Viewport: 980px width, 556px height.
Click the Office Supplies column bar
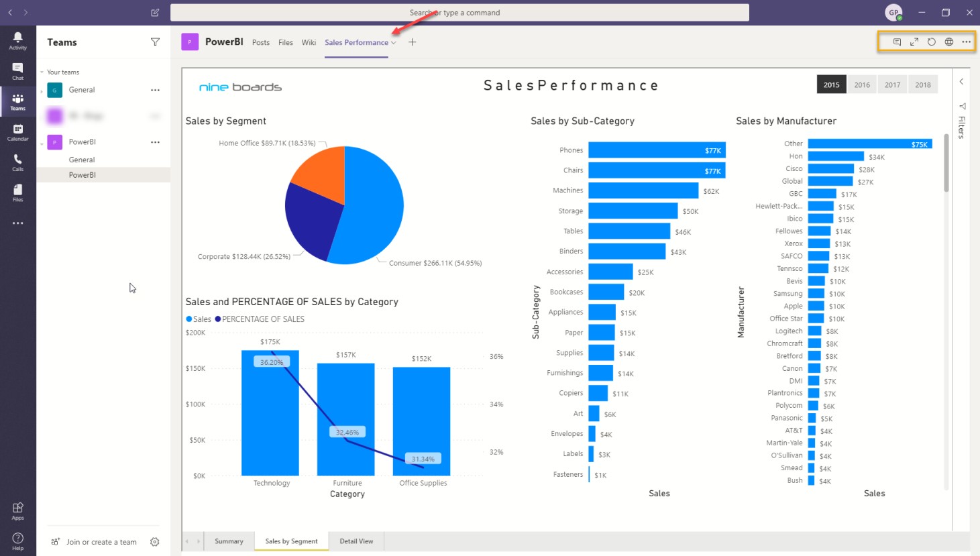422,421
